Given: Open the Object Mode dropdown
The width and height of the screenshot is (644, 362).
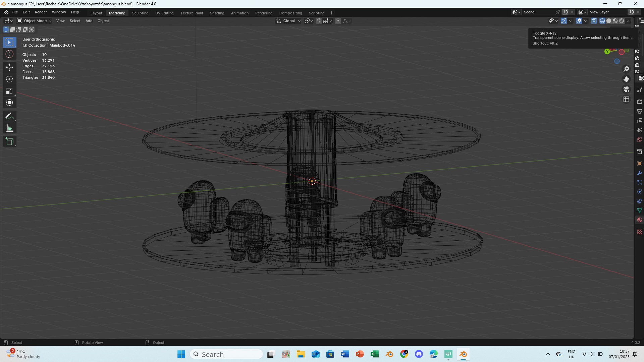Looking at the screenshot, I should (34, 21).
